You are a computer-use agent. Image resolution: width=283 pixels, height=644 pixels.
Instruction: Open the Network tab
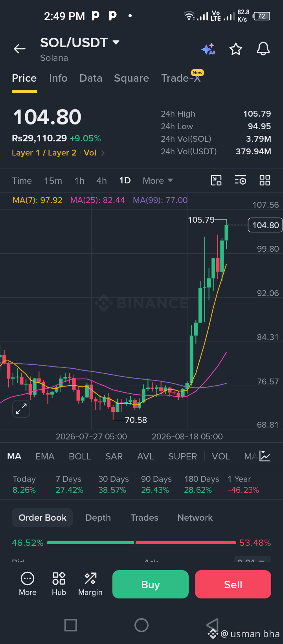point(195,518)
